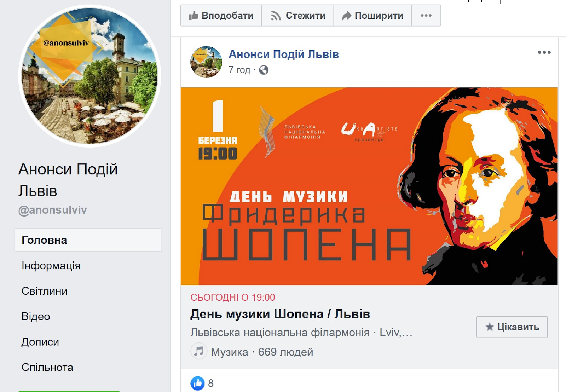Open the Дописи section
The width and height of the screenshot is (566, 392).
[x=40, y=342]
